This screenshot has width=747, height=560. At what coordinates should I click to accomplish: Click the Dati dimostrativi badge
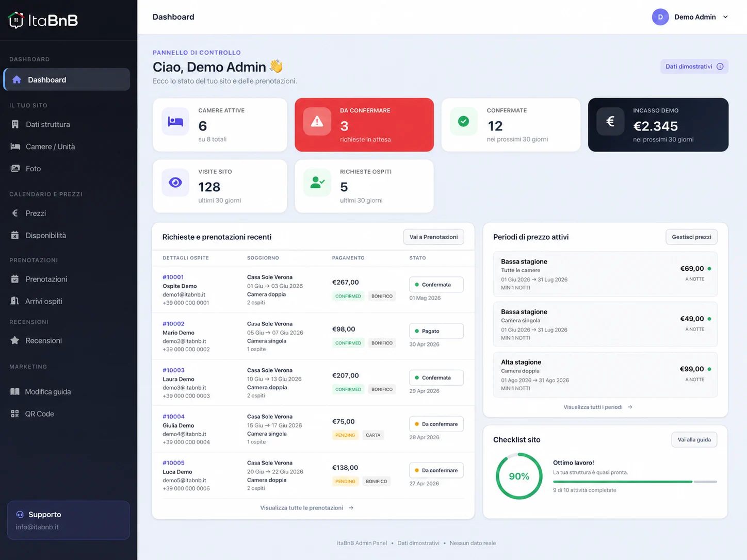pos(694,67)
